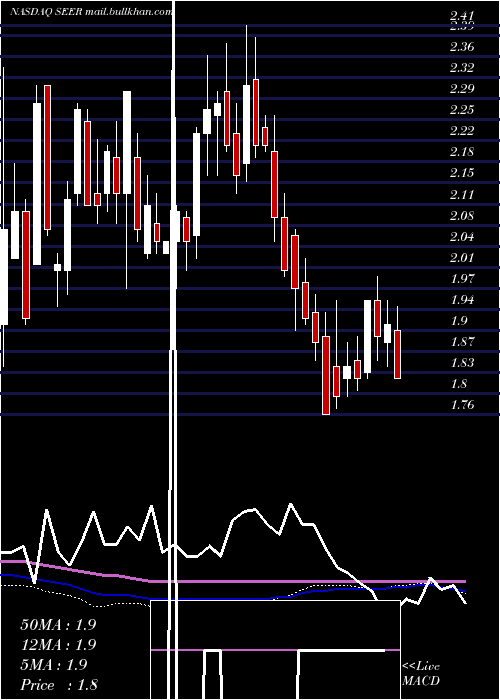
Task: Select the 2.11 price axis label
Action: pyautogui.click(x=462, y=195)
